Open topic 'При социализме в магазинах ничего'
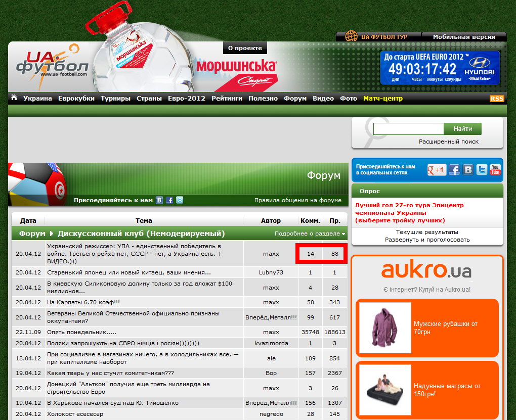Viewport: 516px width, 420px height. 143,358
